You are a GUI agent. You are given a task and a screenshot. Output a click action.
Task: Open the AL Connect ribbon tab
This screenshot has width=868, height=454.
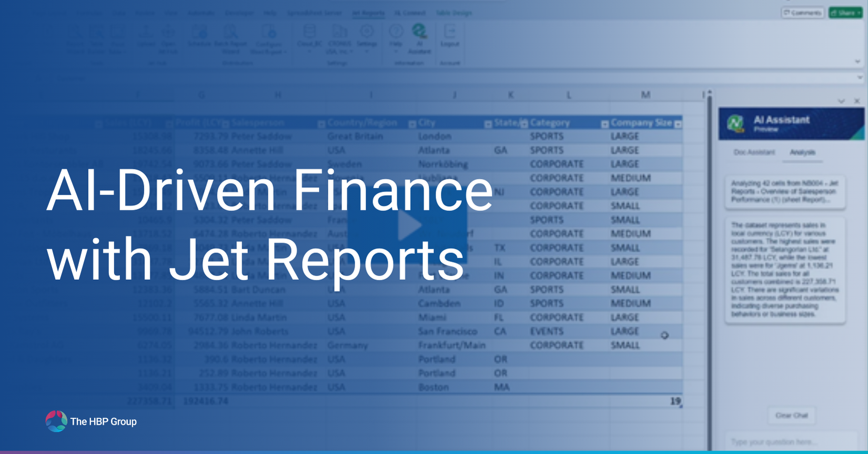410,13
